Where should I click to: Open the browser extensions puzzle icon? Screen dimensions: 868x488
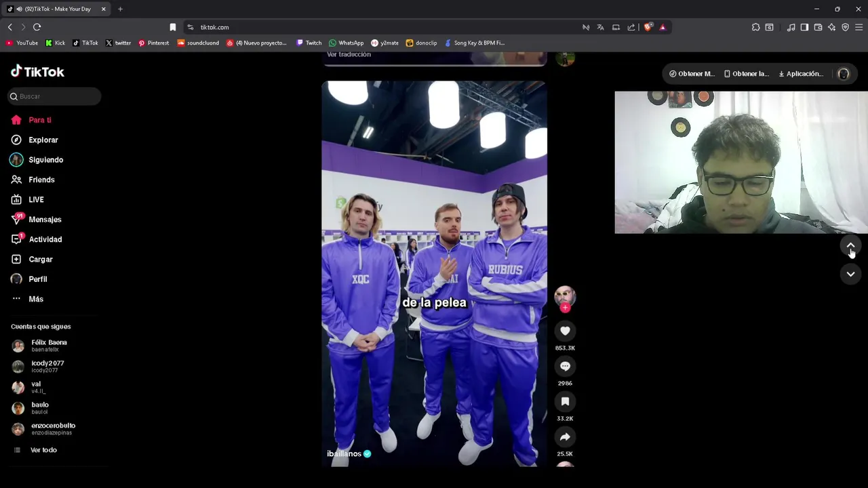click(756, 27)
